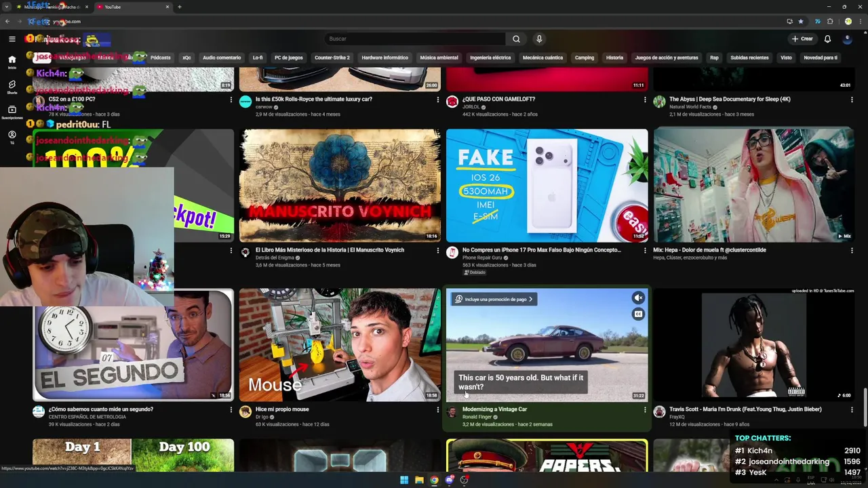Start voice search with the microphone icon

539,39
